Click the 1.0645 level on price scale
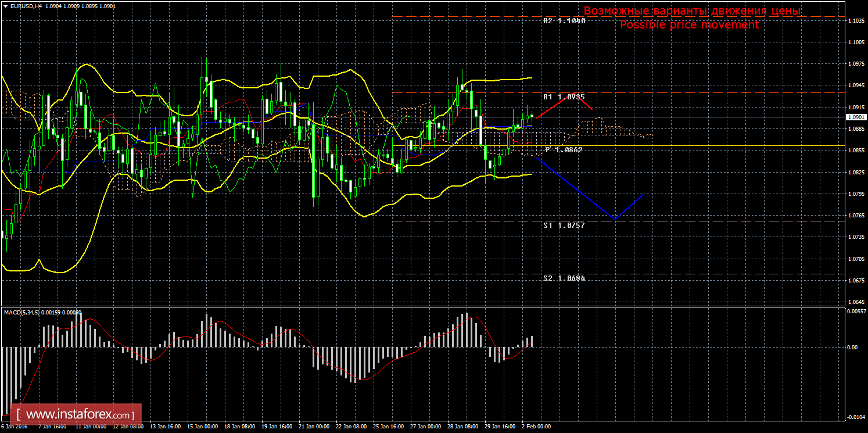868x433 pixels. point(855,302)
